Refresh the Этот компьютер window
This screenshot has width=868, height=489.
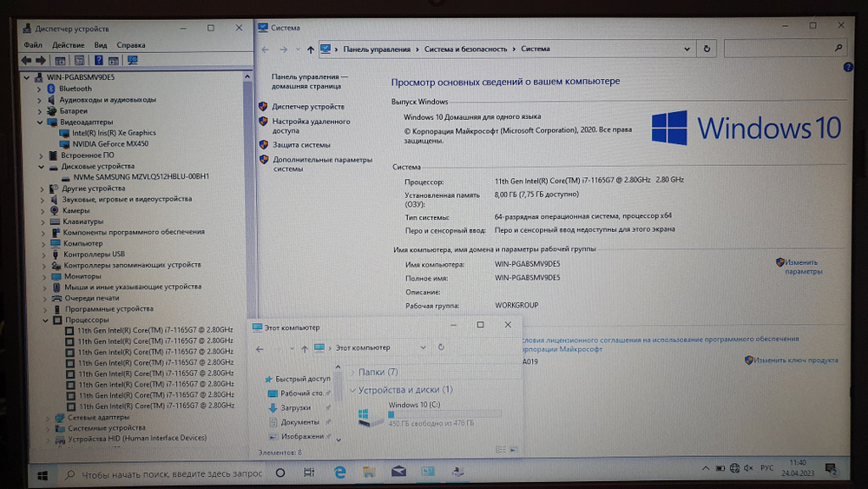441,347
